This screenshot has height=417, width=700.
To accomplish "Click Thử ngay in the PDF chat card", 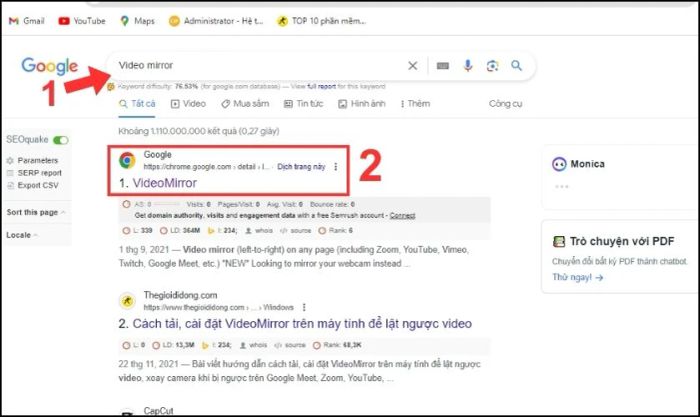I will click(x=577, y=278).
